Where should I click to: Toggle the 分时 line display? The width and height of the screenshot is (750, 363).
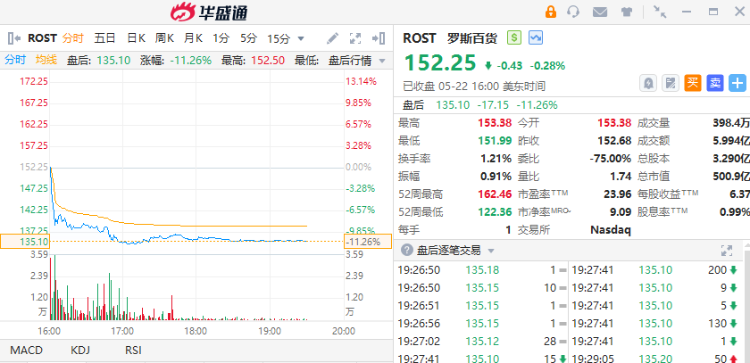[15, 60]
